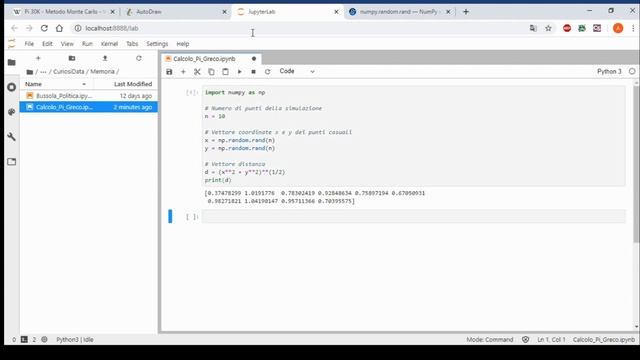
Task: Open the red adblock extension icon
Action: [567, 28]
